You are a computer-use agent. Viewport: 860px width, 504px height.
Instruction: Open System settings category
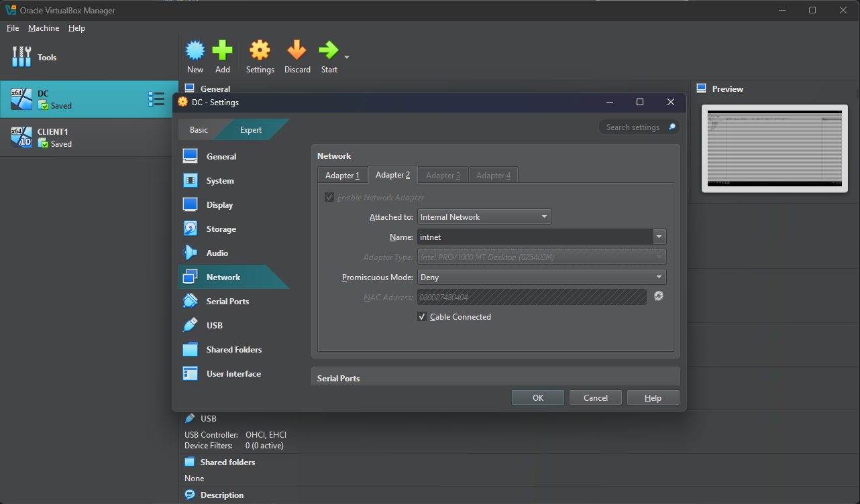pos(233,180)
